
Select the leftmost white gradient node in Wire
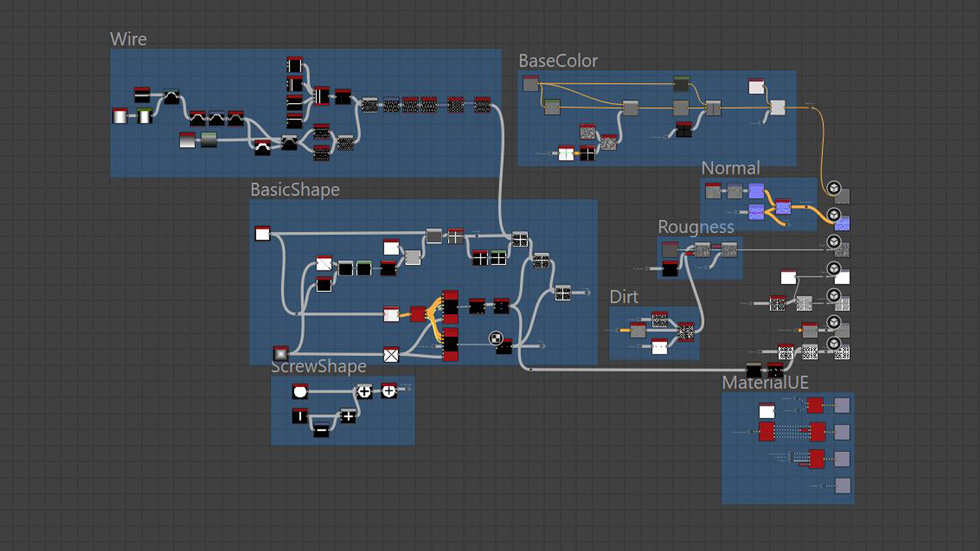pos(120,116)
